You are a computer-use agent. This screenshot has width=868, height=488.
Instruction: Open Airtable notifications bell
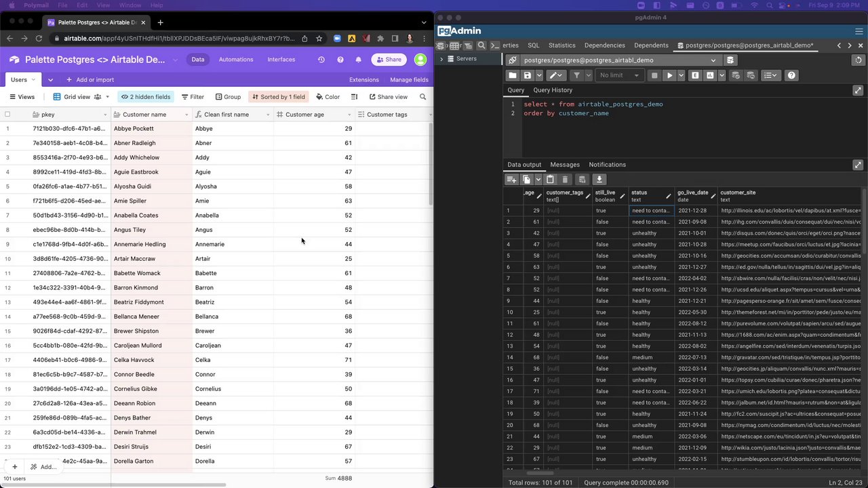pos(359,60)
